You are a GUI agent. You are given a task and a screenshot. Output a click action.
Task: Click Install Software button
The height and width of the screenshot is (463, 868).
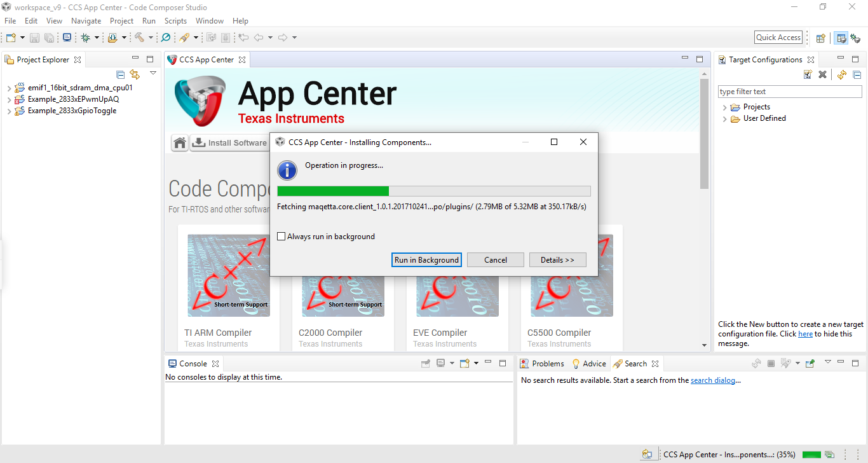tap(230, 142)
